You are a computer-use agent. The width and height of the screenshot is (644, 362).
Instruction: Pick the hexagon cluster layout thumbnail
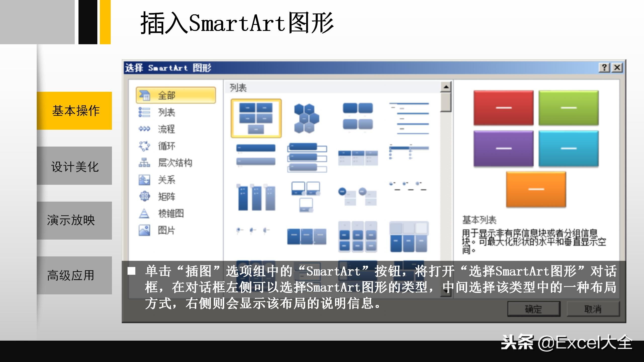point(306,118)
